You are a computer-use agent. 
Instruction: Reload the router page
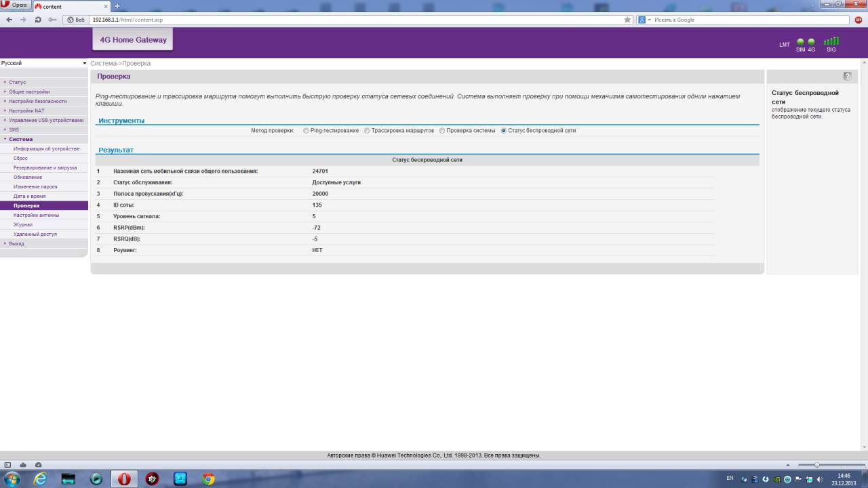coord(38,20)
